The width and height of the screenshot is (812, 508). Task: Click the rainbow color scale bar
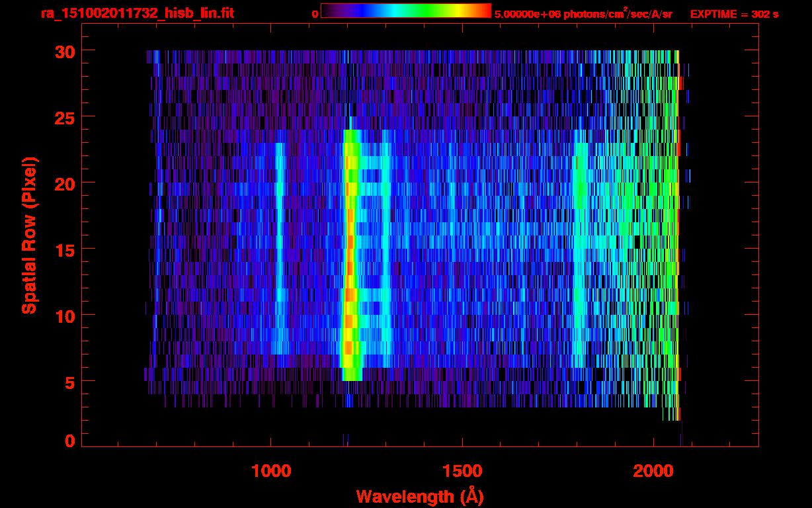405,11
